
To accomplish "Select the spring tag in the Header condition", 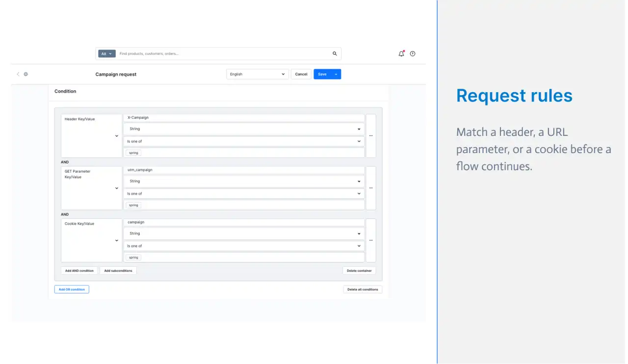I will tap(133, 153).
